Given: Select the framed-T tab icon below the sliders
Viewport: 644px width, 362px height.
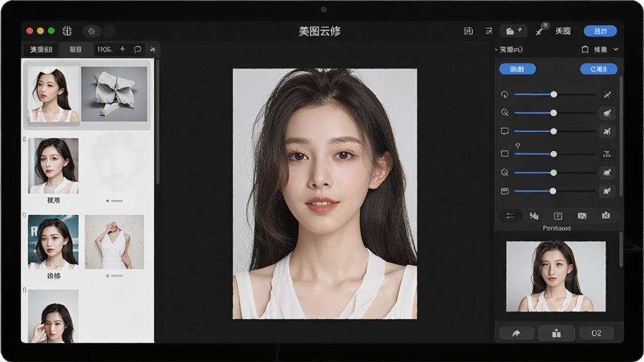Looking at the screenshot, I should (x=558, y=216).
